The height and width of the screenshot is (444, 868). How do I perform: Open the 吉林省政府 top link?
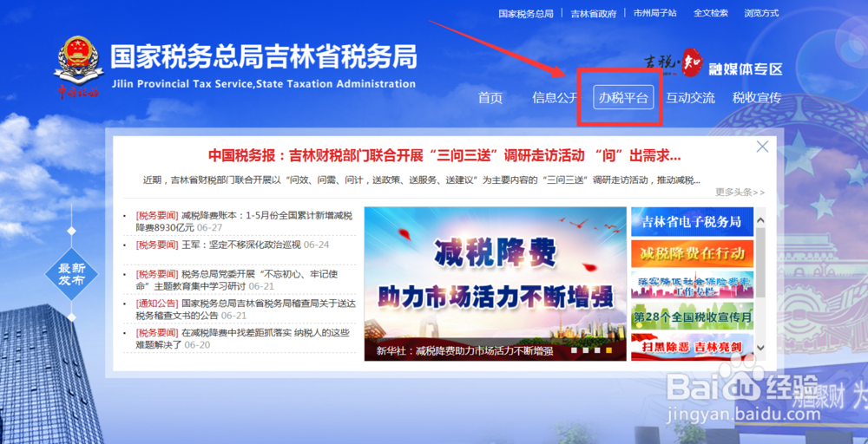[594, 13]
